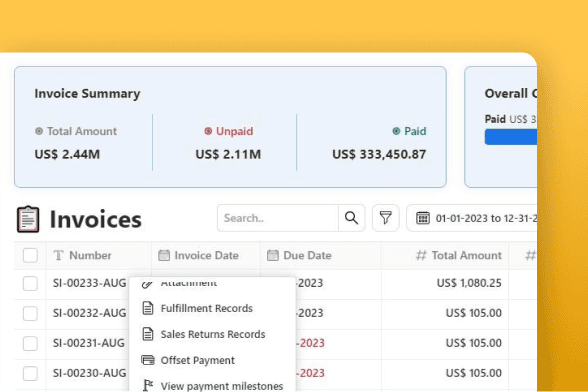
Task: Click the blue Paid progress bar
Action: 511,137
